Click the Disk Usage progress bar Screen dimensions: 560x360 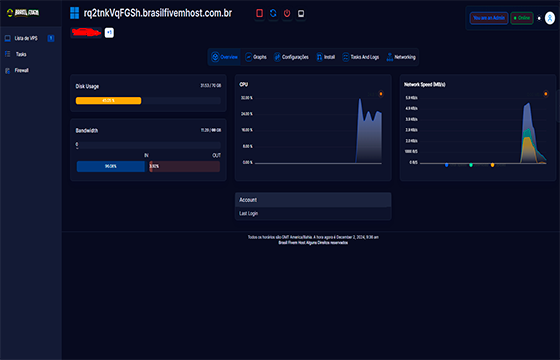[148, 101]
